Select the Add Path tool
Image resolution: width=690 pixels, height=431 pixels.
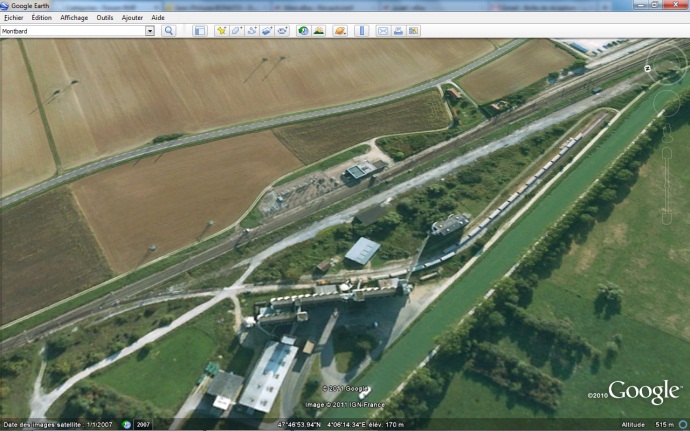coord(252,31)
